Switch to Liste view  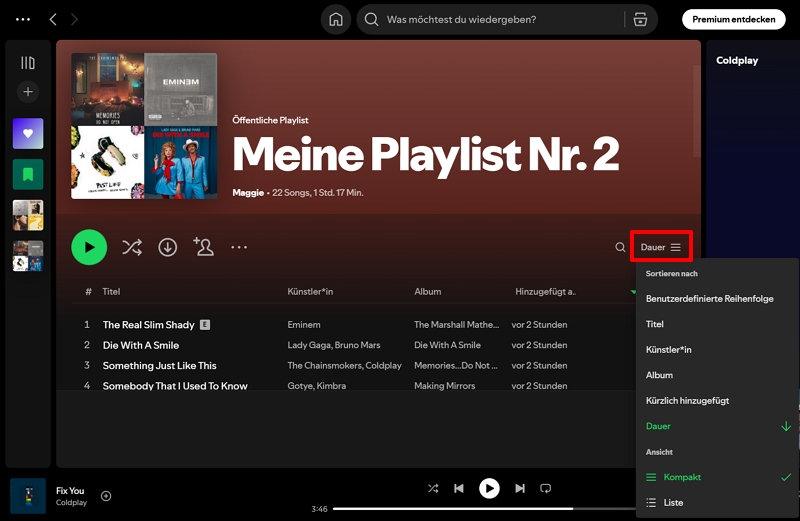(x=717, y=503)
